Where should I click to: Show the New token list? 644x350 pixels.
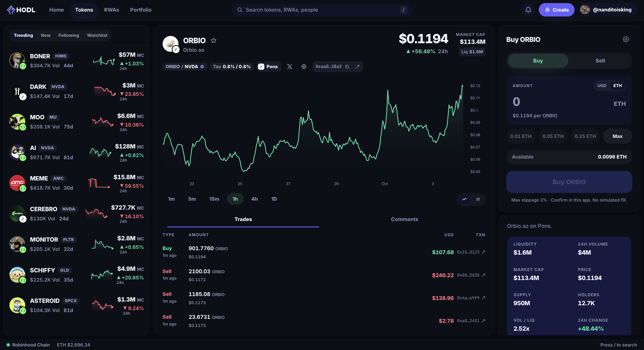click(x=46, y=35)
